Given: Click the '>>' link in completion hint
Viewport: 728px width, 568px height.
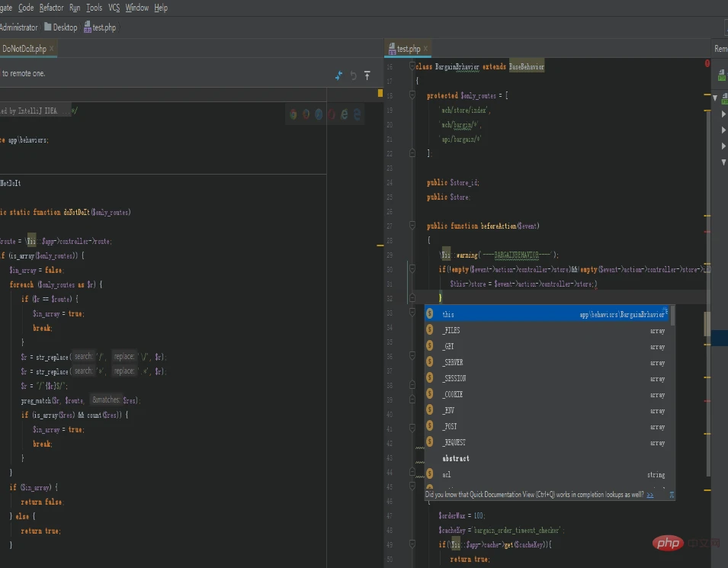Looking at the screenshot, I should [650, 495].
